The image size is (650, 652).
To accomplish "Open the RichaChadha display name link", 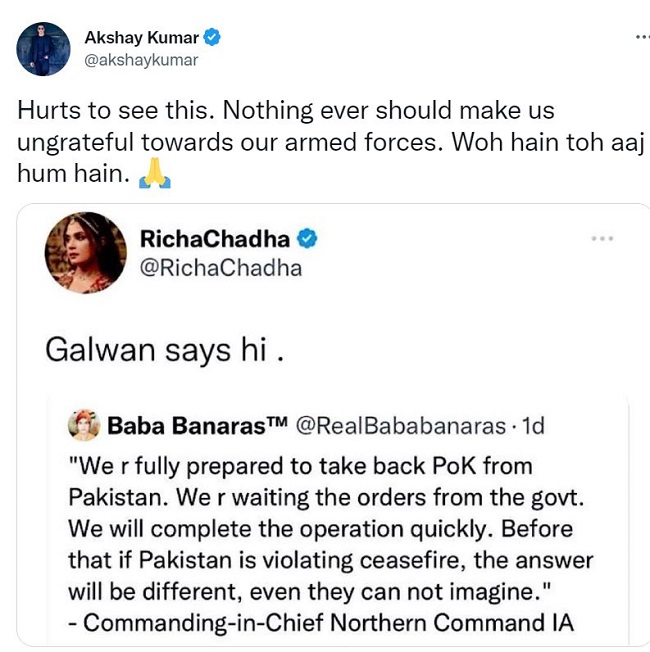I will click(215, 239).
